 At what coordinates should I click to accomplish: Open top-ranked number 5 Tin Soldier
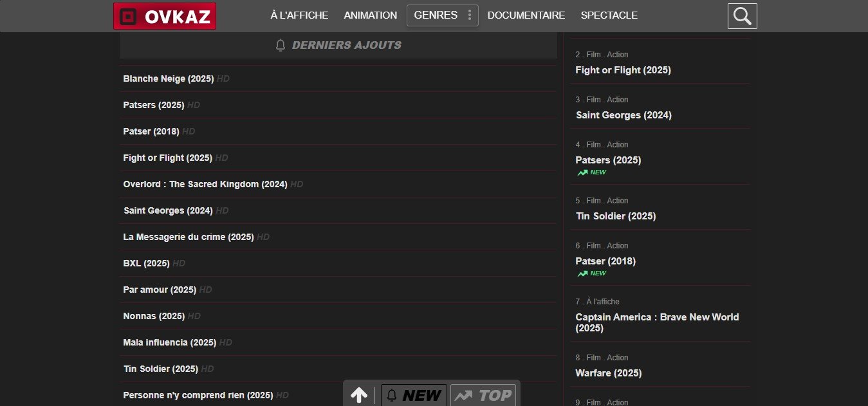[x=616, y=216]
